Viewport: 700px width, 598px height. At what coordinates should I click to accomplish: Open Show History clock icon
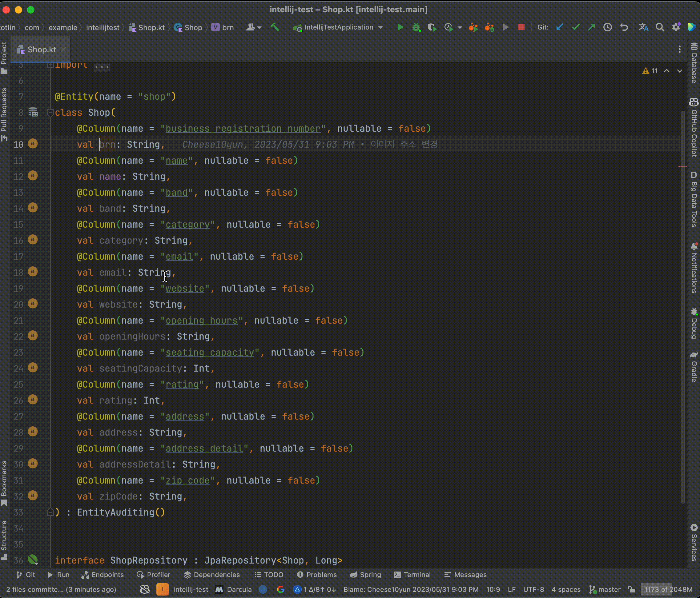click(x=607, y=27)
